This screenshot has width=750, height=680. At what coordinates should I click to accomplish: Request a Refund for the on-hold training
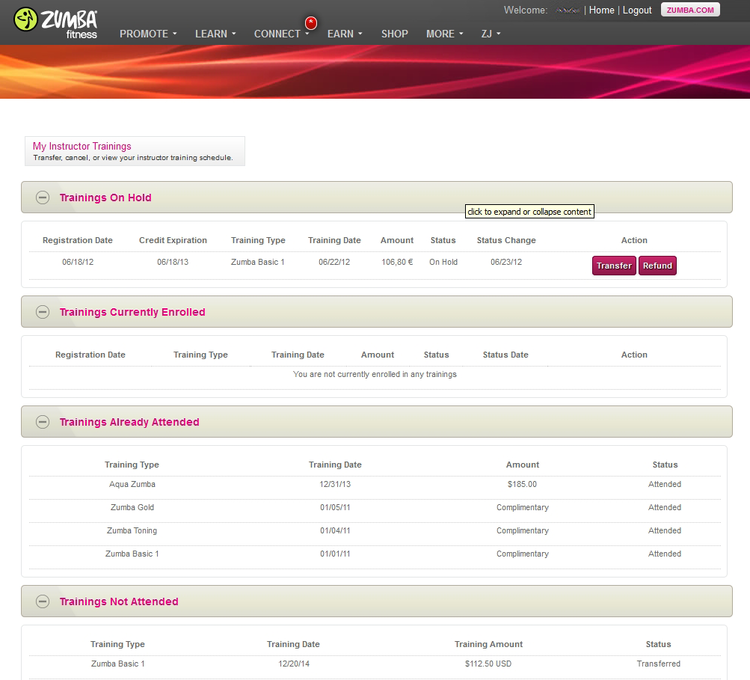(657, 265)
